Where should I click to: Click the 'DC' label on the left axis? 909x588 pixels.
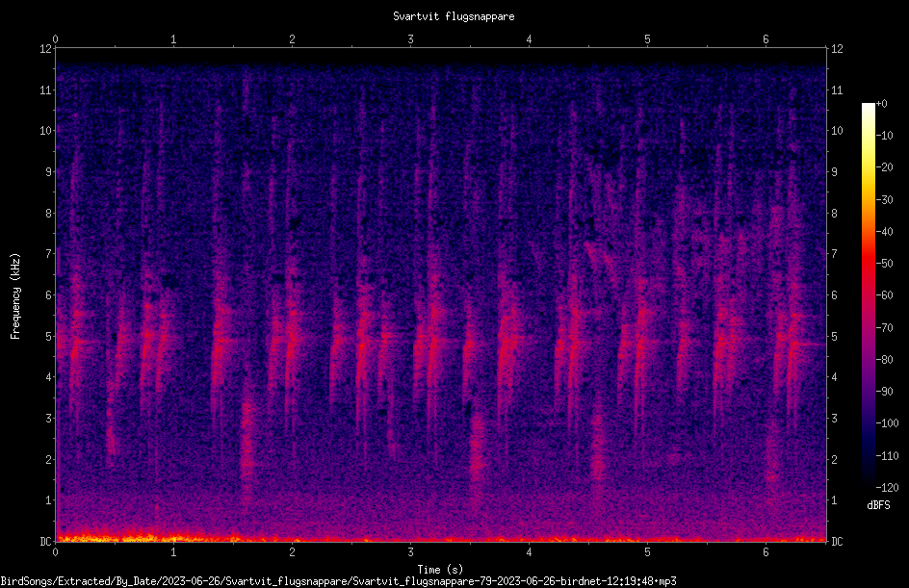tap(46, 542)
